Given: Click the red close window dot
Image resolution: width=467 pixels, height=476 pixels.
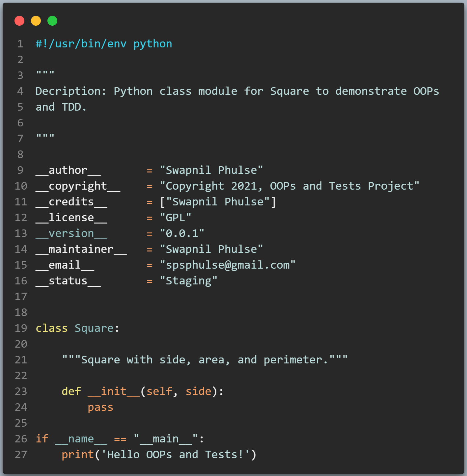Looking at the screenshot, I should point(19,21).
